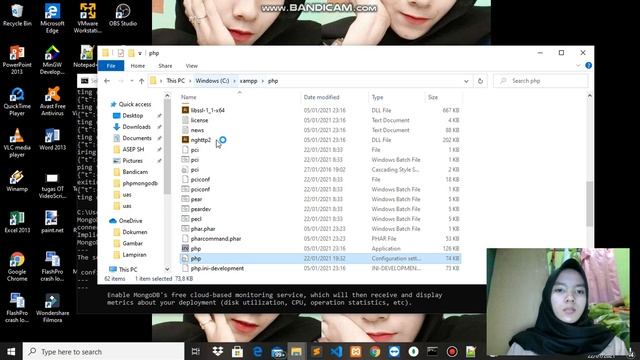Open Desktop in the navigation pane
The width and height of the screenshot is (640, 360).
click(133, 116)
